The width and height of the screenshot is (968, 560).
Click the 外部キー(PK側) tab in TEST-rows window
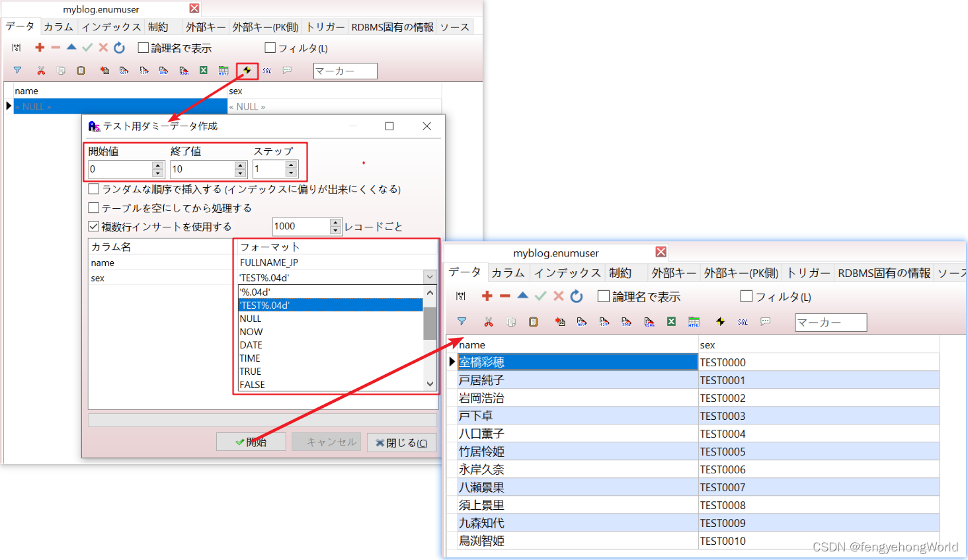(741, 273)
